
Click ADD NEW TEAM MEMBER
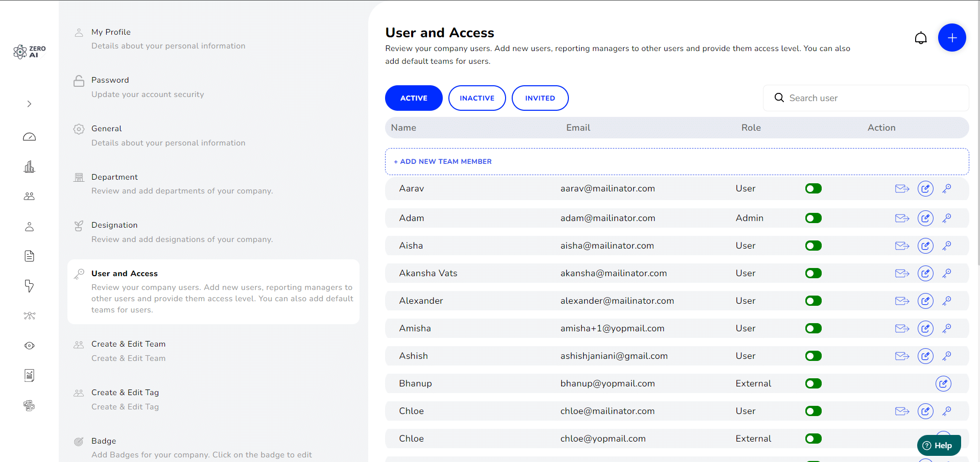click(x=443, y=161)
